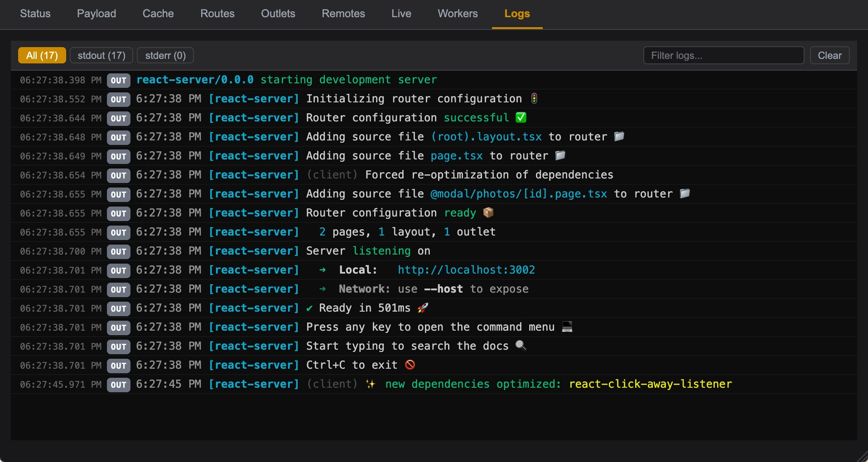Click the Filter logs input field
The image size is (868, 462).
tap(723, 55)
